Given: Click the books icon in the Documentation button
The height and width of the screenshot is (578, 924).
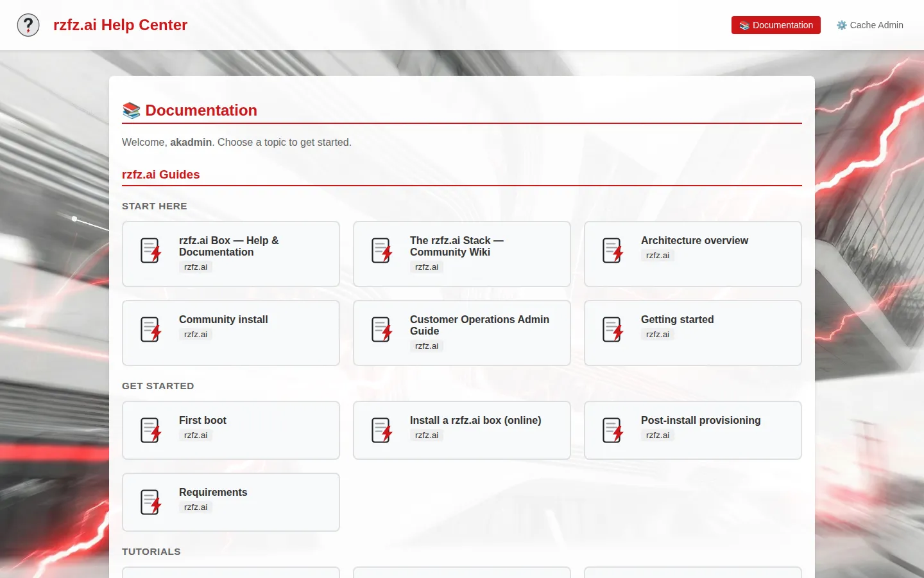Looking at the screenshot, I should point(744,26).
